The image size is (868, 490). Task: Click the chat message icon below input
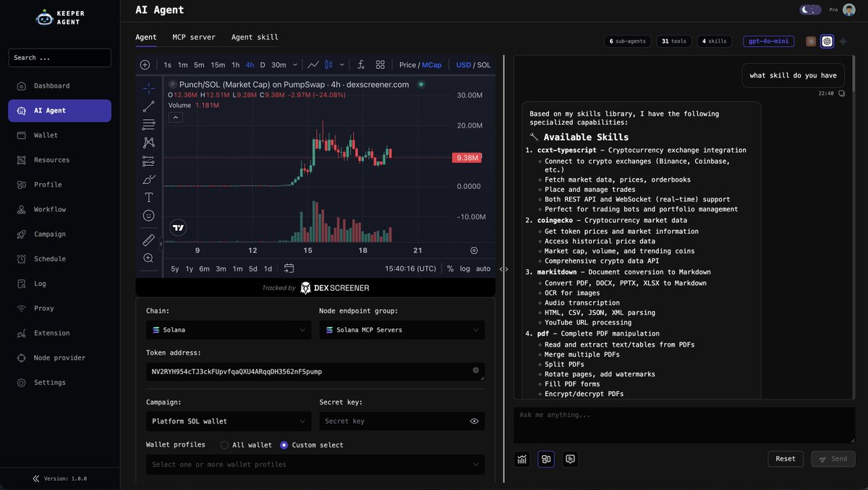coord(570,459)
